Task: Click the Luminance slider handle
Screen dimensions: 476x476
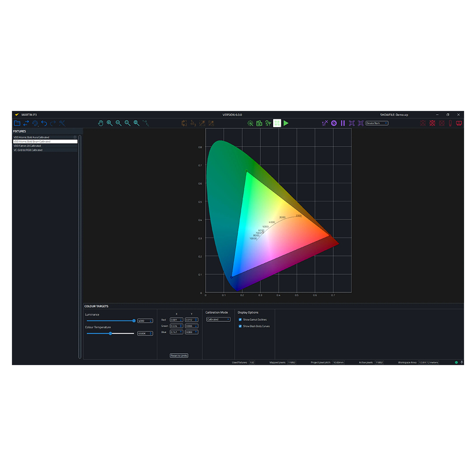Action: click(134, 320)
